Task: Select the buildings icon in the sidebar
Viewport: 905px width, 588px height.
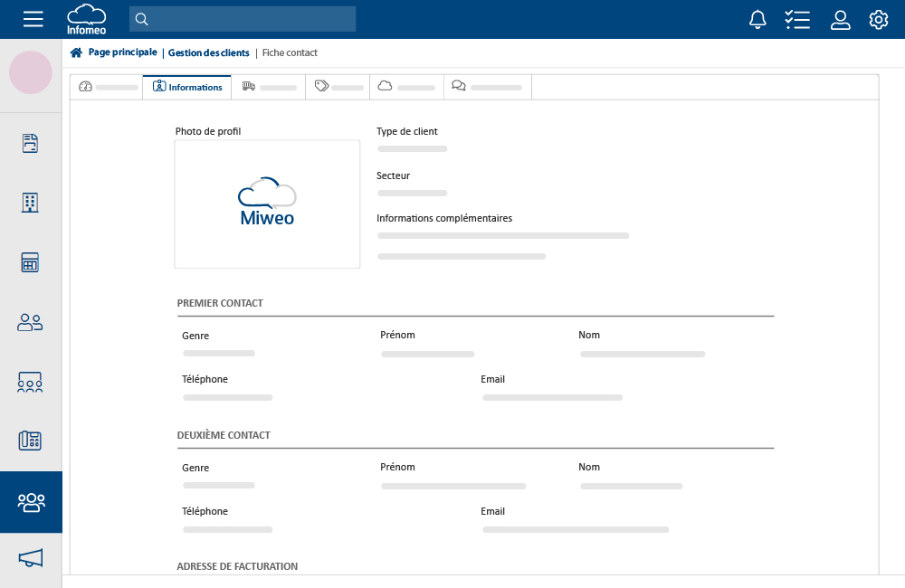Action: click(x=30, y=203)
